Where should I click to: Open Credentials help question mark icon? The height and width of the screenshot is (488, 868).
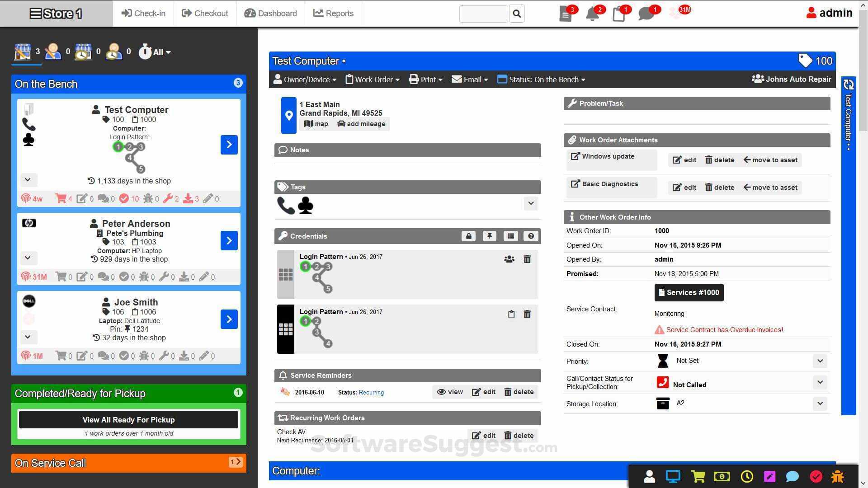[530, 236]
